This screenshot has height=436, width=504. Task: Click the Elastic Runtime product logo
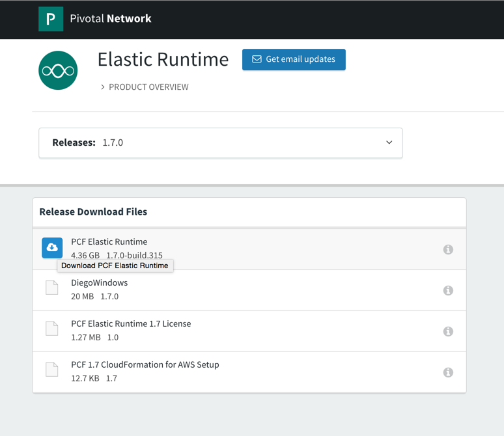(x=58, y=70)
